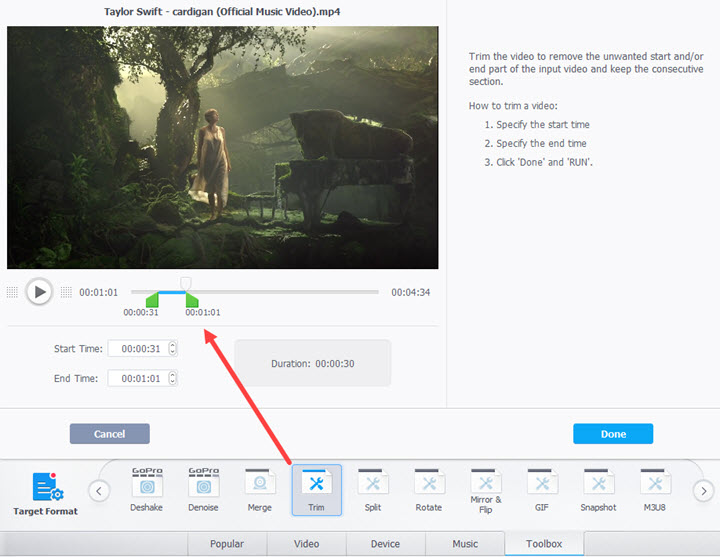This screenshot has width=720, height=557.
Task: Click the playhead on the preview progress bar
Action: tap(186, 283)
